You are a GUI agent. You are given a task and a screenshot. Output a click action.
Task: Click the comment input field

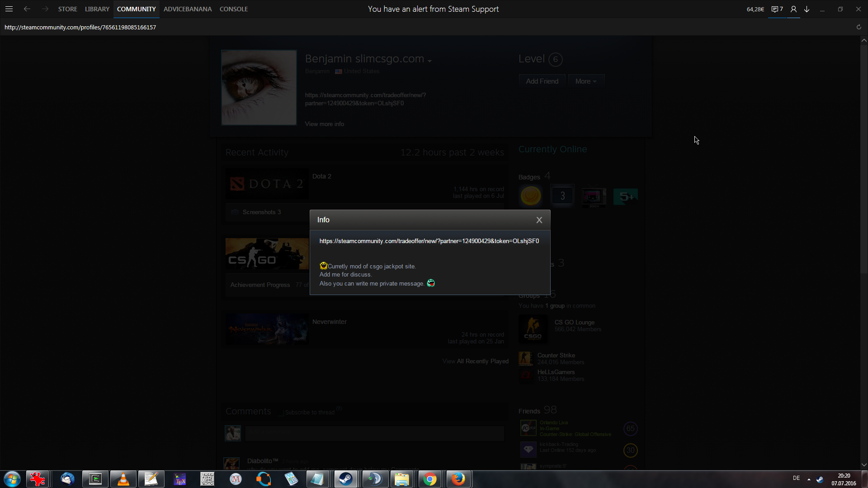point(374,433)
